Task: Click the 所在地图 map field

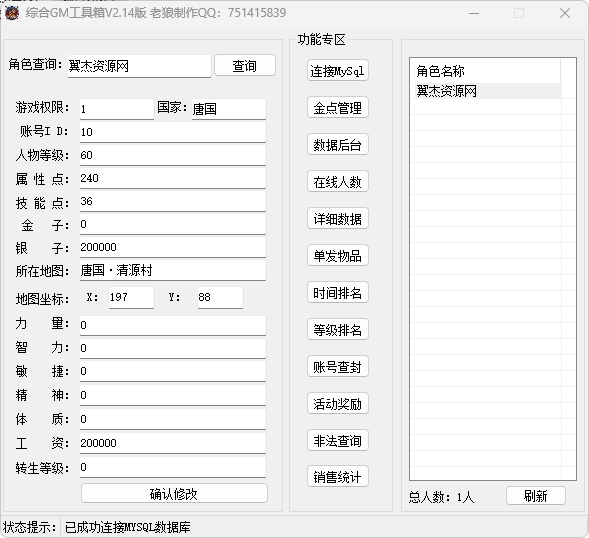Action: (173, 270)
